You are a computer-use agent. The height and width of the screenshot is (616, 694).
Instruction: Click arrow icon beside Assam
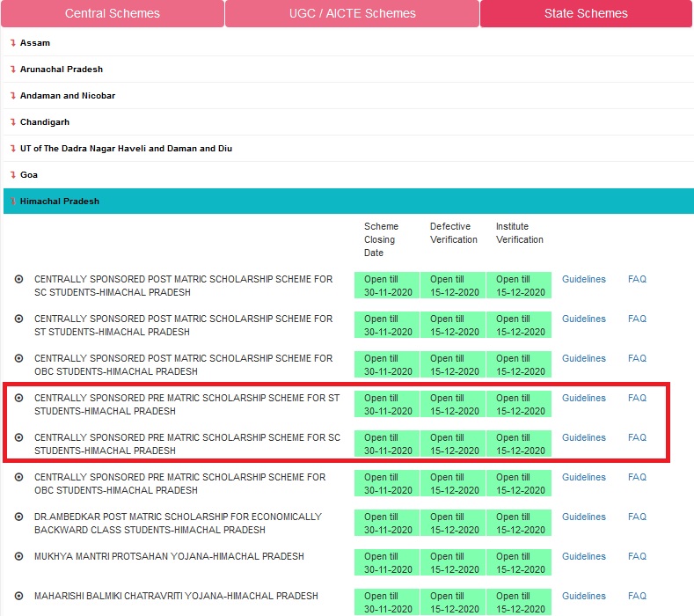click(x=12, y=43)
